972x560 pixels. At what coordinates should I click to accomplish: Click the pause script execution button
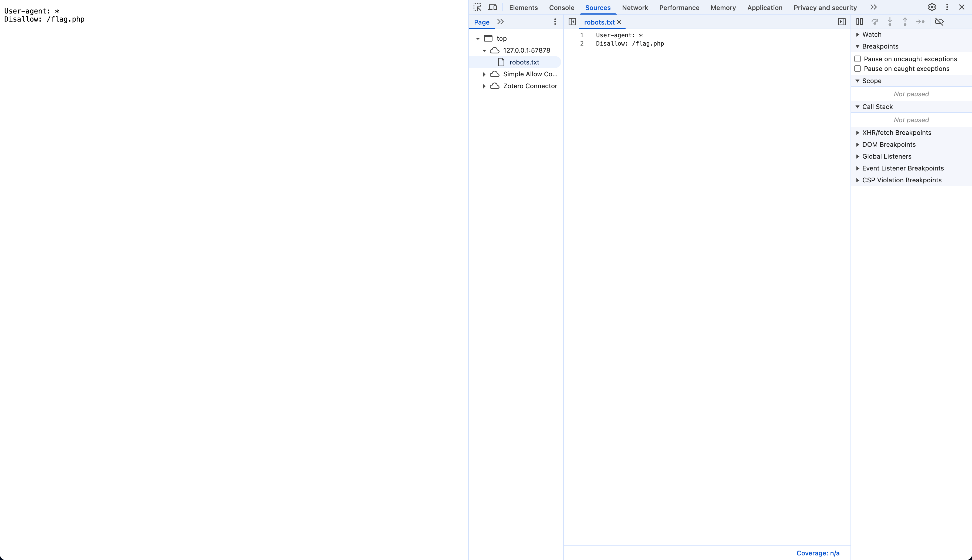tap(860, 22)
